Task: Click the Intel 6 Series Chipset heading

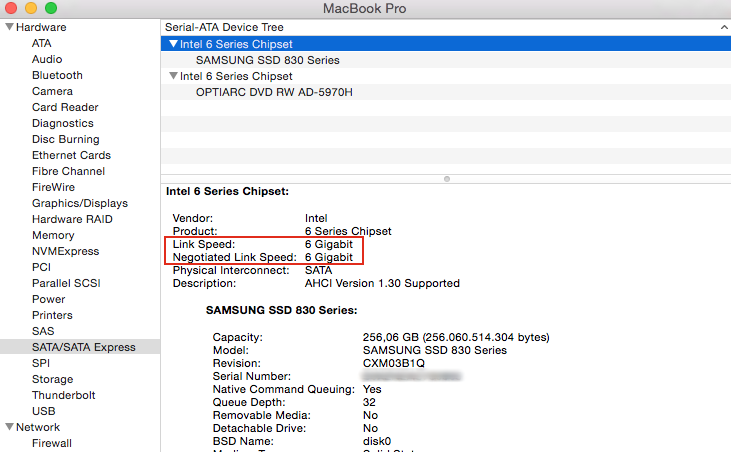Action: [228, 192]
